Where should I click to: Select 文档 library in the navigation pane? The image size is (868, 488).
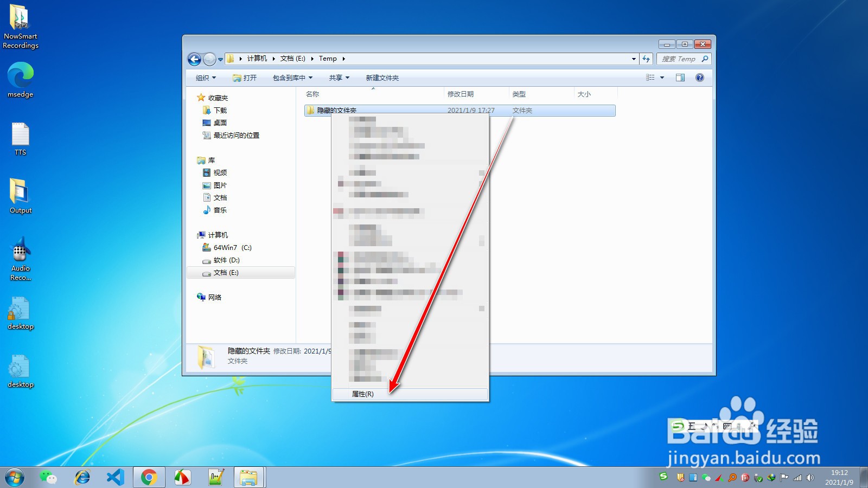coord(215,197)
